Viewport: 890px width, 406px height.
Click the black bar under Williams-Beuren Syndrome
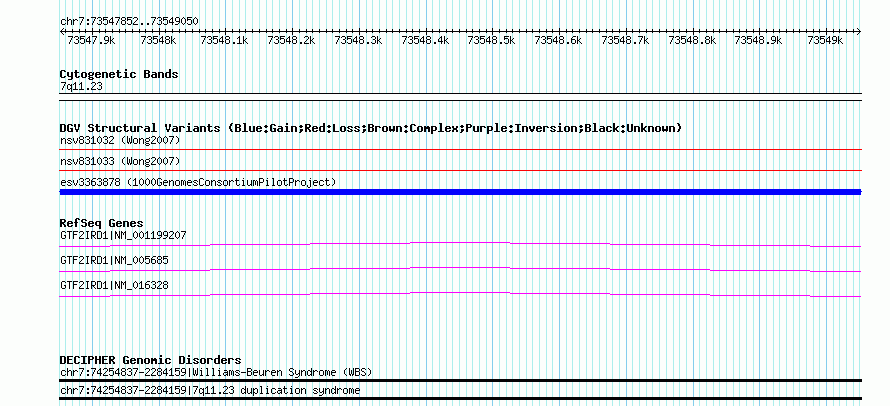tap(461, 381)
